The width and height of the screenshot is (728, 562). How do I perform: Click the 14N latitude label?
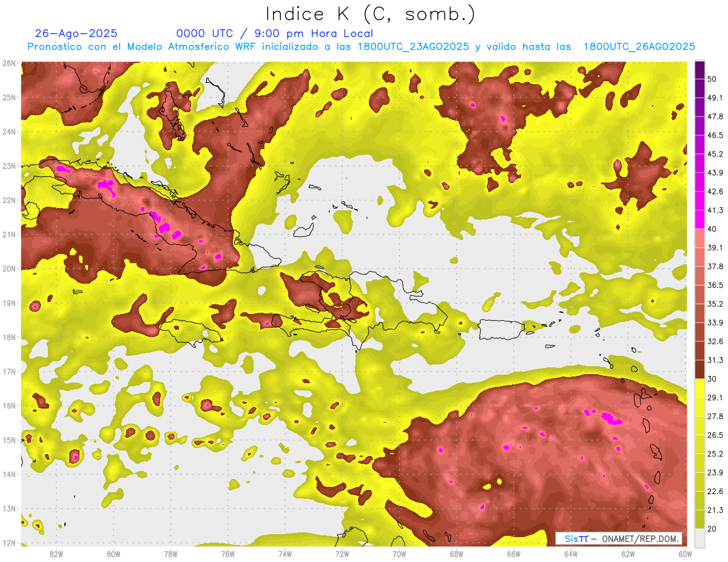click(8, 474)
